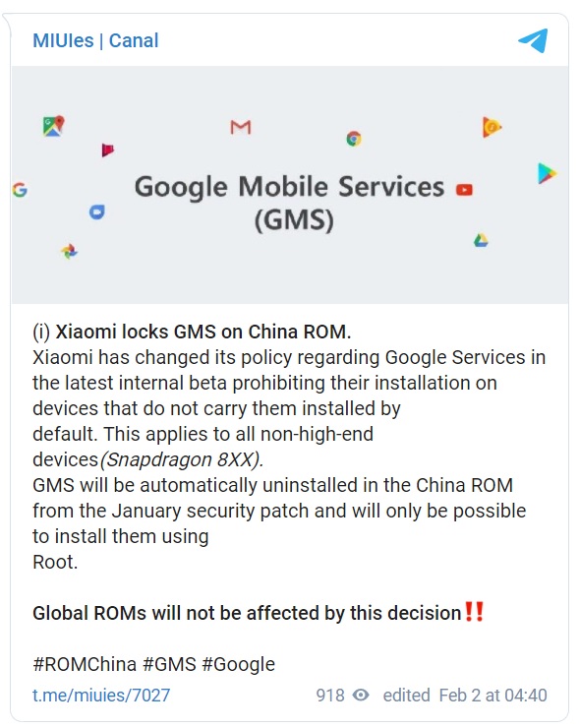
Task: Click the Google Drive icon
Action: point(481,240)
